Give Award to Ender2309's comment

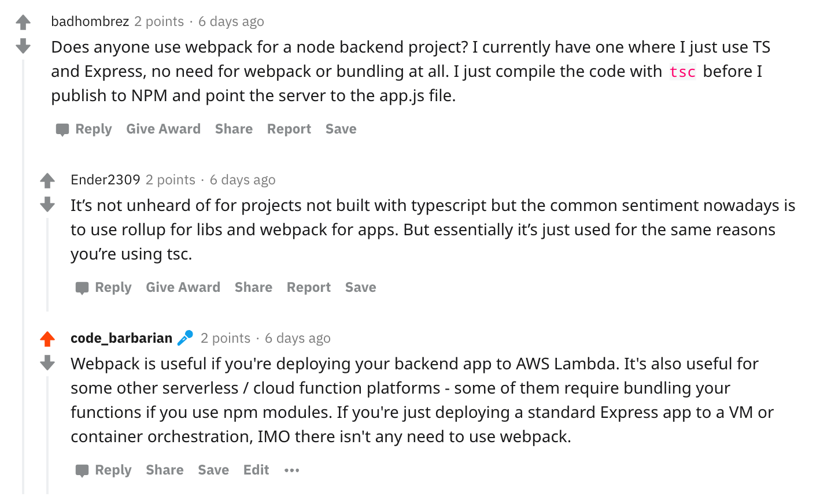[x=183, y=287]
